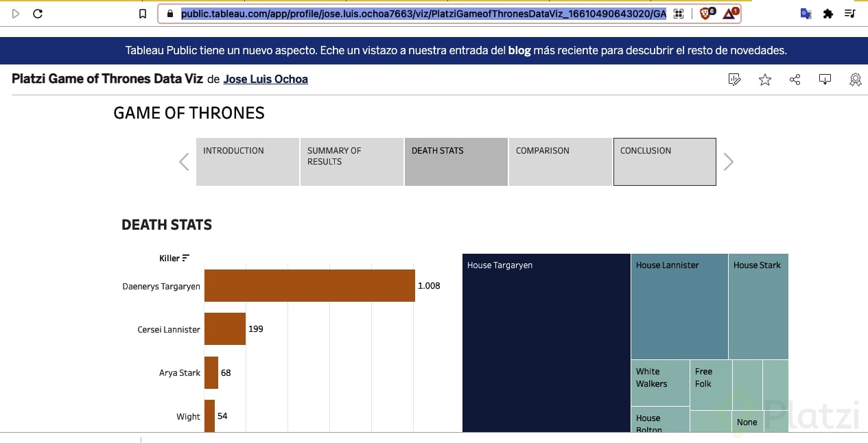Viewport: 868px width, 443px height.
Task: Click the favorite star icon
Action: point(765,80)
